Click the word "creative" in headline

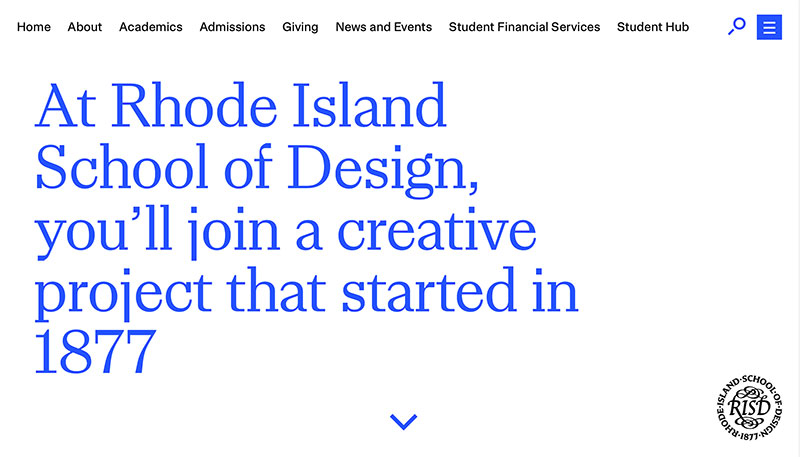point(437,230)
